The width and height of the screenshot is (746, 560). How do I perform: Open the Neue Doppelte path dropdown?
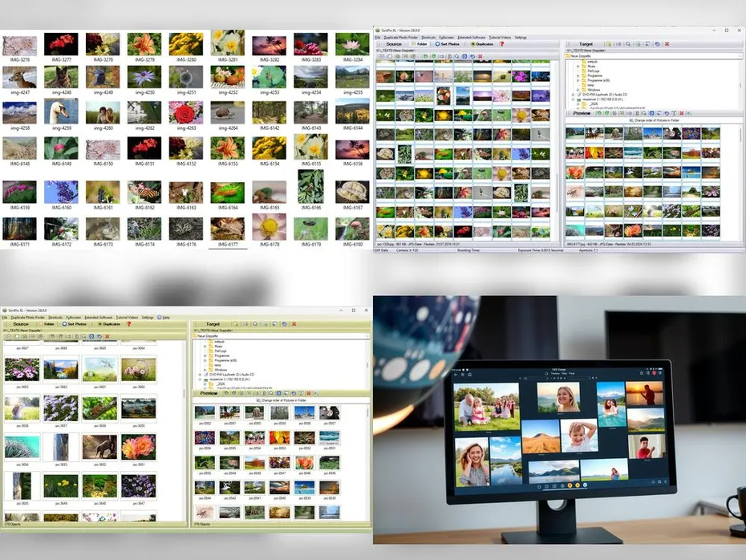[x=740, y=55]
